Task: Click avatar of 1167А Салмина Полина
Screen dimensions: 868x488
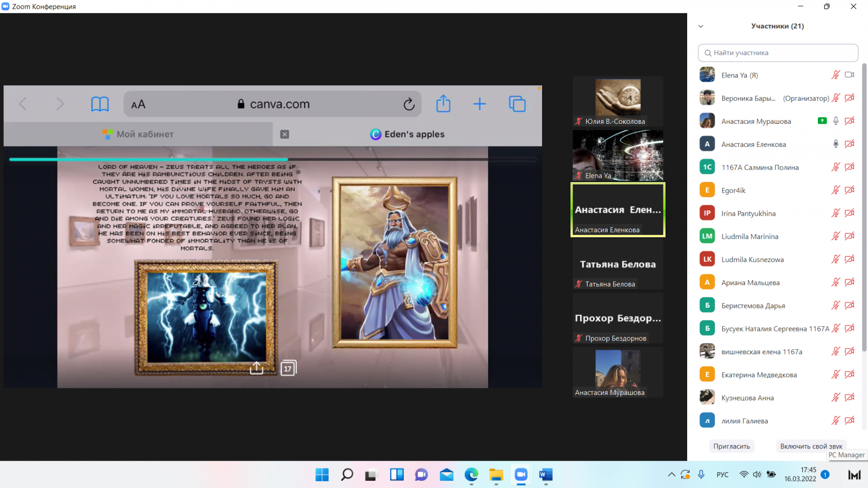Action: point(707,167)
